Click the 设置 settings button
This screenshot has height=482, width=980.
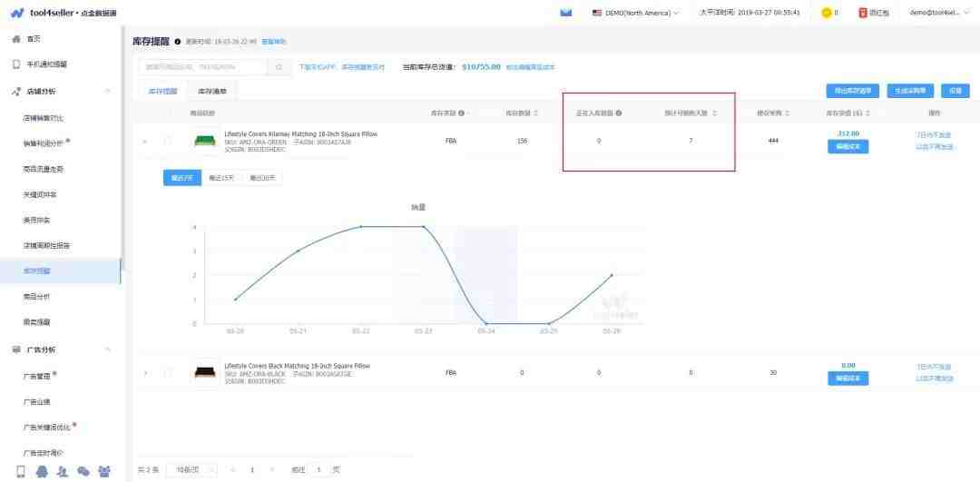pos(955,91)
